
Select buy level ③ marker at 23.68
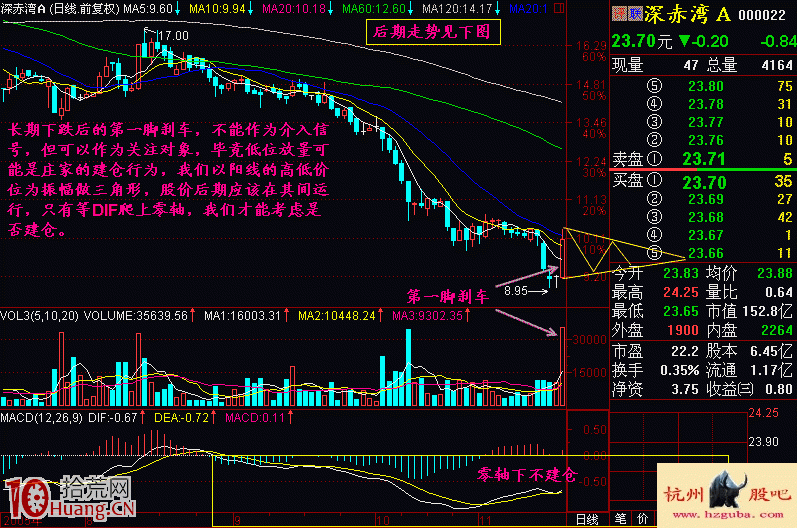click(x=654, y=217)
